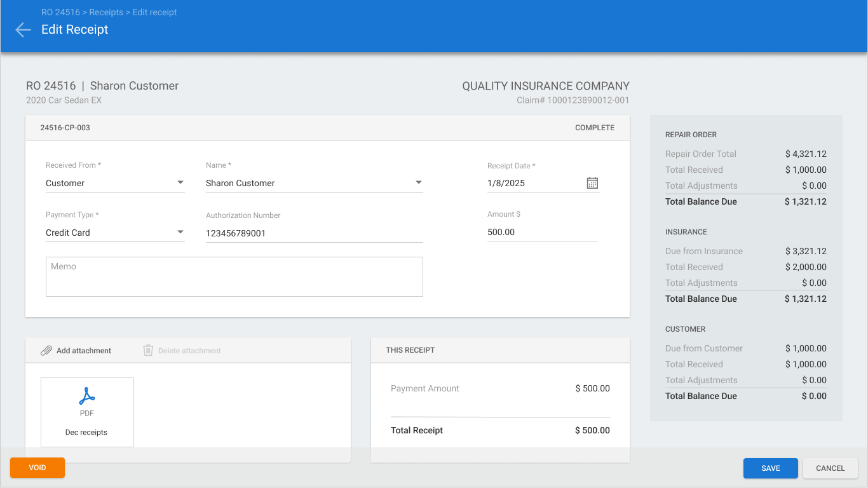This screenshot has width=868, height=488.
Task: Click Payment Amount $ 500.00
Action: pos(500,388)
